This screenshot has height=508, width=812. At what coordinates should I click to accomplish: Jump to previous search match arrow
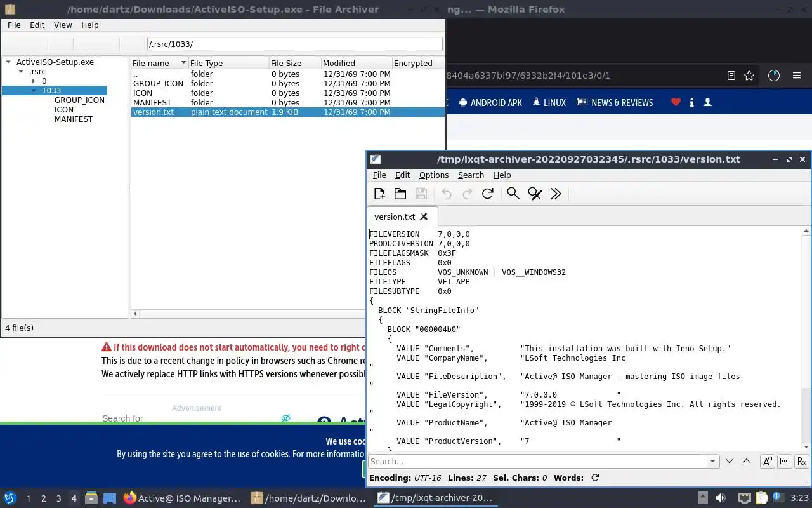[747, 462]
